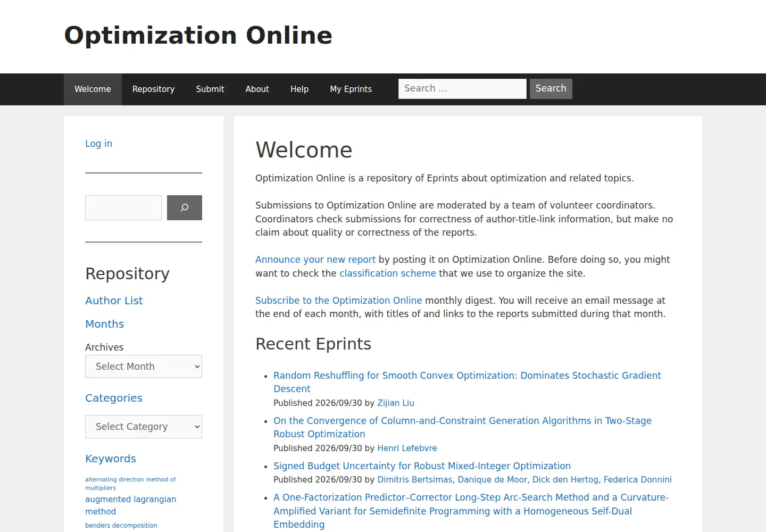Click the Log in link
The height and width of the screenshot is (532, 766).
[x=99, y=144]
